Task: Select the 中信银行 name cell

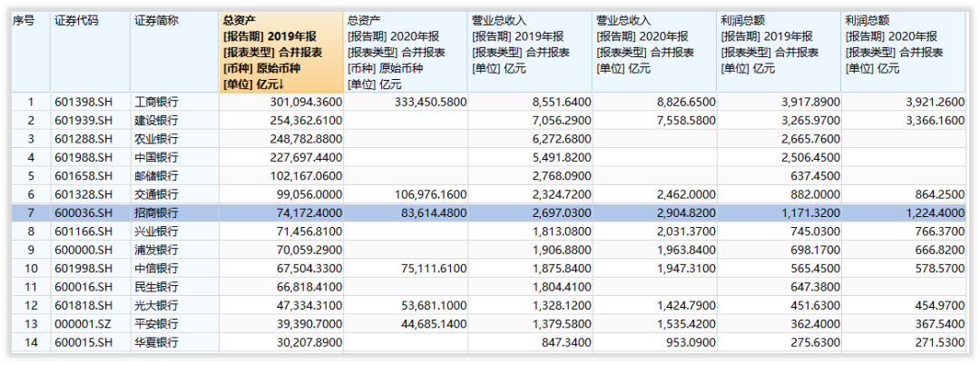Action: [174, 268]
